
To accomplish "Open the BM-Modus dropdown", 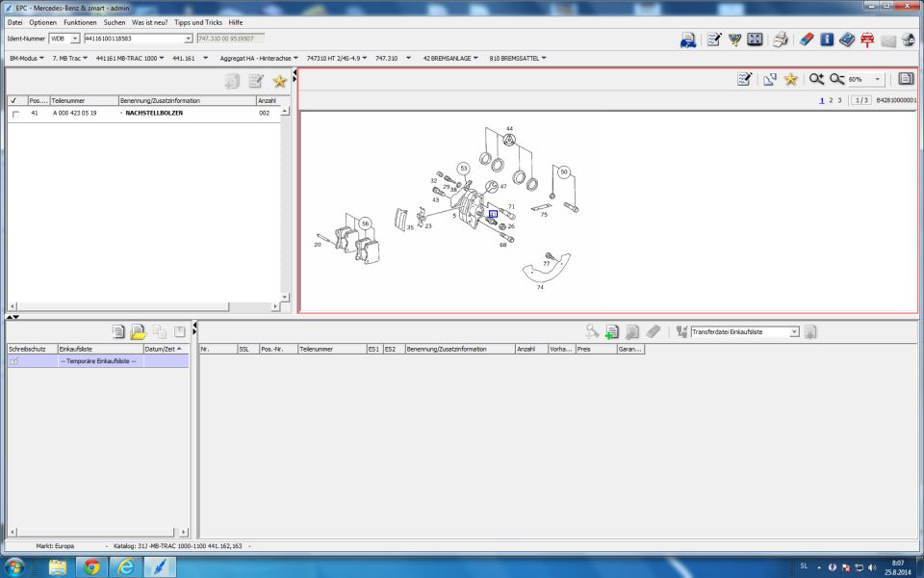I will click(x=27, y=59).
